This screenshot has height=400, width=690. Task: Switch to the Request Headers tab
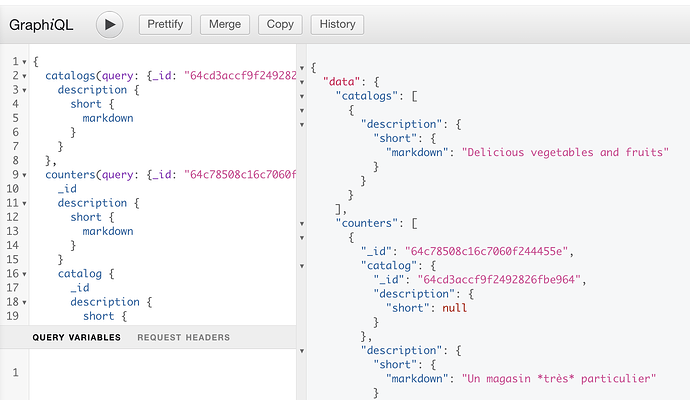(183, 338)
